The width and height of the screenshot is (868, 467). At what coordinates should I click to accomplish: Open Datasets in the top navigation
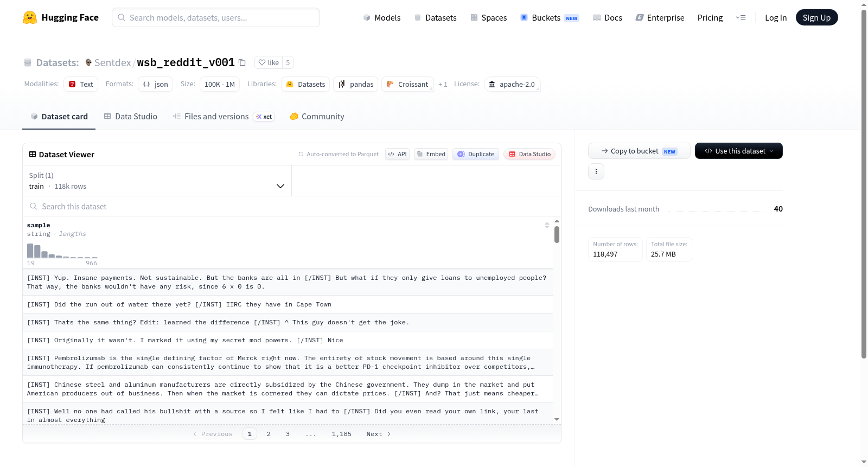(x=435, y=17)
